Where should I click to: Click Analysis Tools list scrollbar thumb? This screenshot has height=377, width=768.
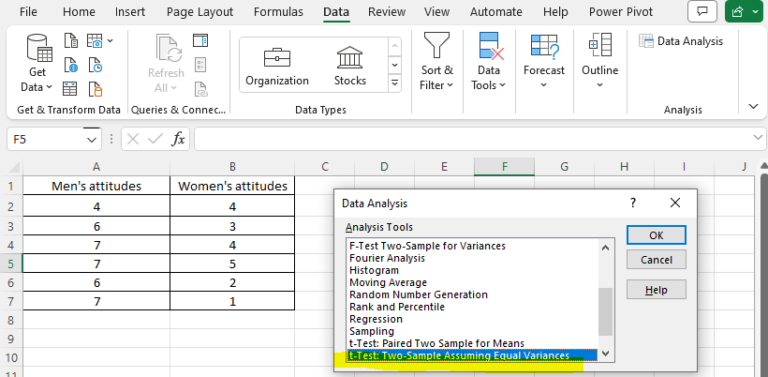[x=606, y=311]
